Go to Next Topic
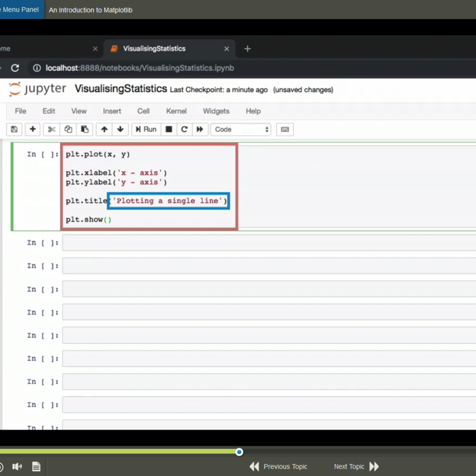The width and height of the screenshot is (476, 476). 356,466
